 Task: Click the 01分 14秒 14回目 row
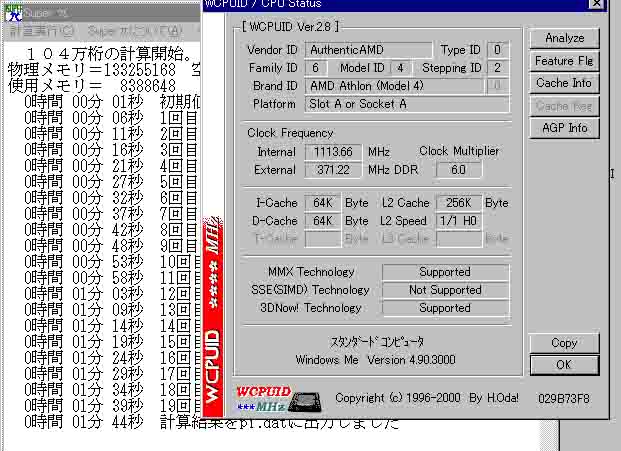112,326
